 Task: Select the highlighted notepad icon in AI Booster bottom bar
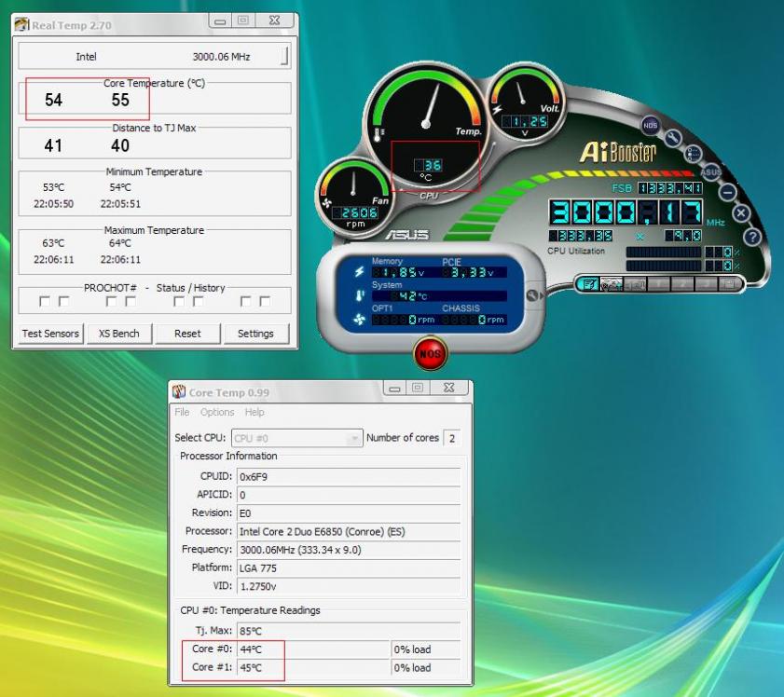(588, 284)
